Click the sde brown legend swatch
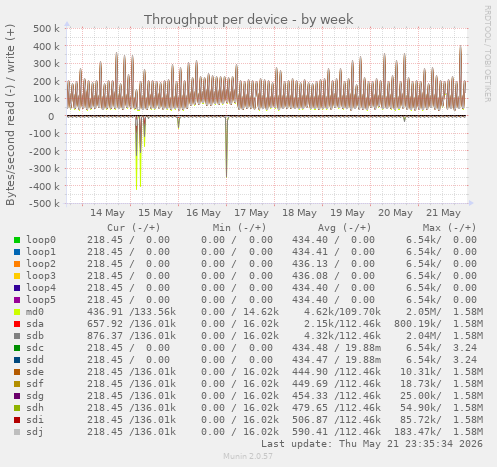The height and width of the screenshot is (467, 497). 17,372
